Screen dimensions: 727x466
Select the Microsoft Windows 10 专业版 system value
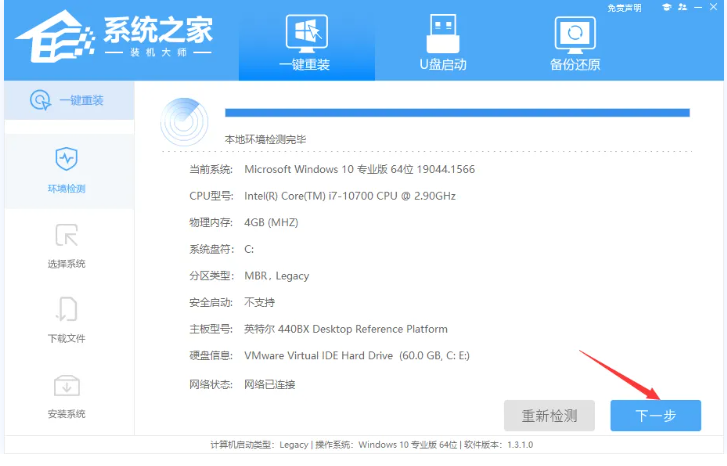[359, 169]
